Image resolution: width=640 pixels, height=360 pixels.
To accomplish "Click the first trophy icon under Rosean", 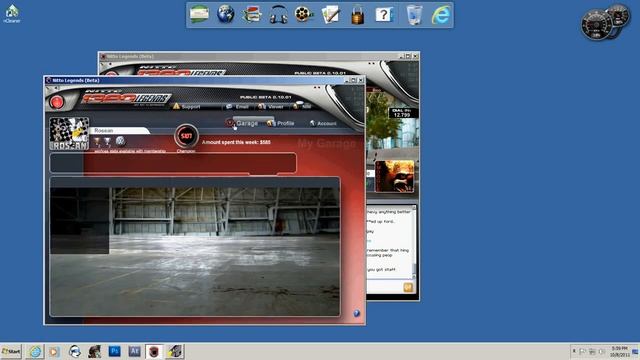I will [x=97, y=142].
